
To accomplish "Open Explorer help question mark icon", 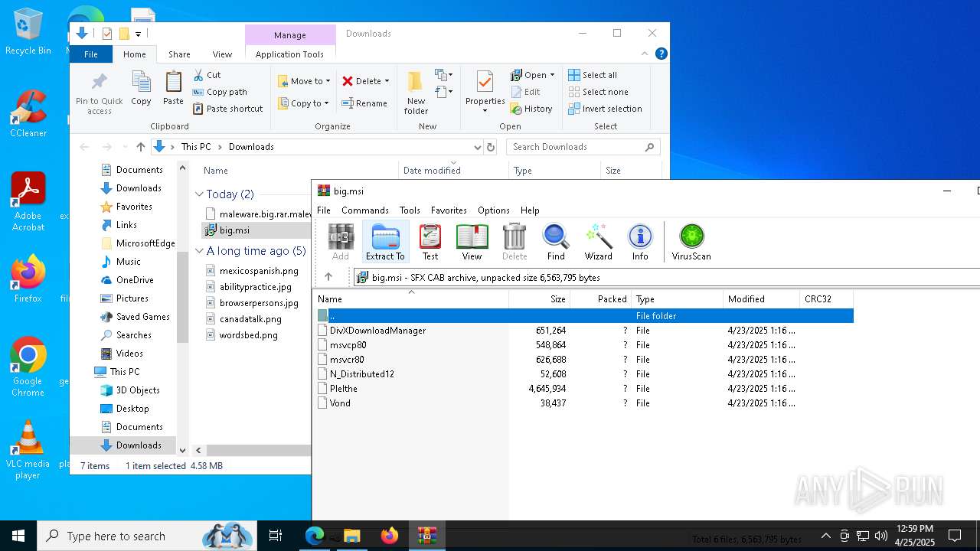I will tap(661, 54).
